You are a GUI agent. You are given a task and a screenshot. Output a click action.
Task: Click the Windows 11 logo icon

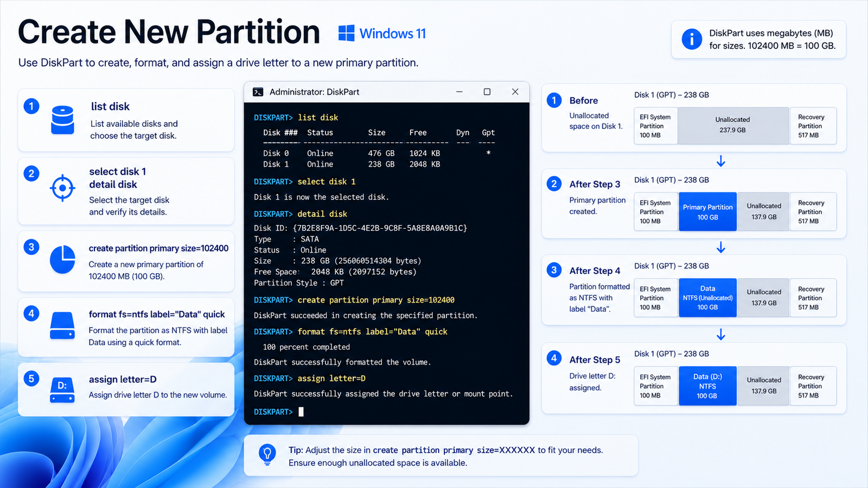pyautogui.click(x=346, y=33)
